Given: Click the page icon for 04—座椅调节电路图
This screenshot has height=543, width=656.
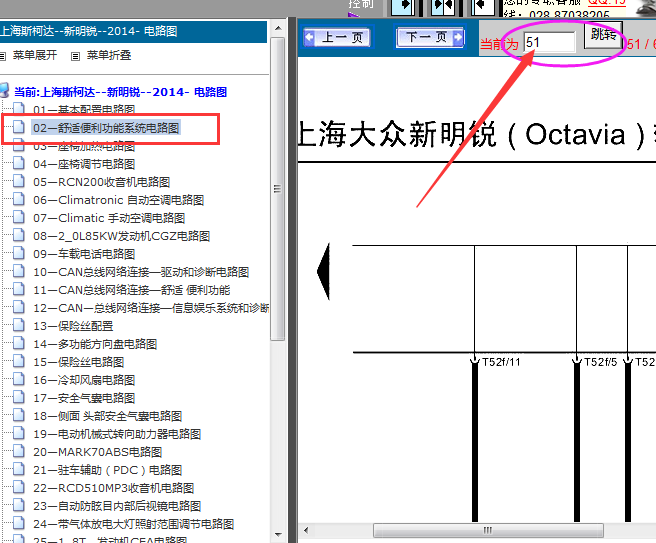Looking at the screenshot, I should pyautogui.click(x=18, y=163).
